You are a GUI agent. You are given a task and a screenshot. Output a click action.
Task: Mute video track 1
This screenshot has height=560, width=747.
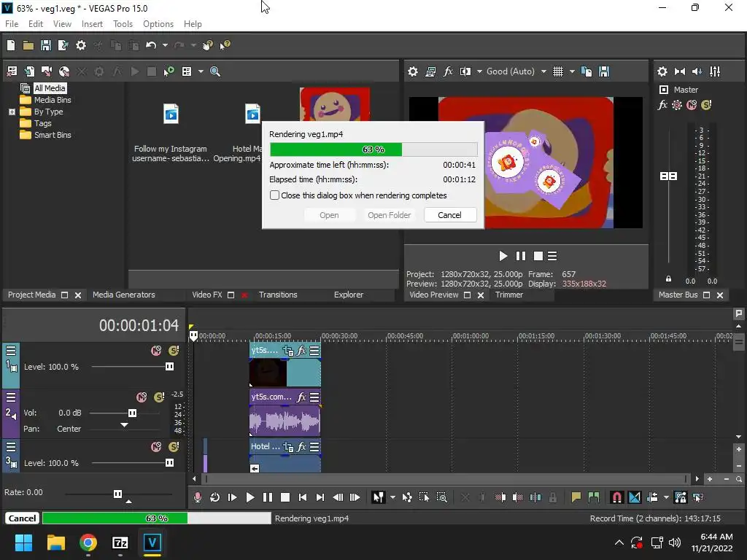[156, 351]
